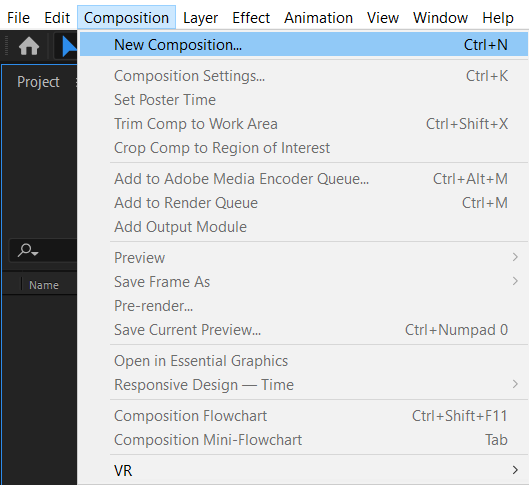Click the Home icon in toolbar
The height and width of the screenshot is (485, 529).
[29, 46]
